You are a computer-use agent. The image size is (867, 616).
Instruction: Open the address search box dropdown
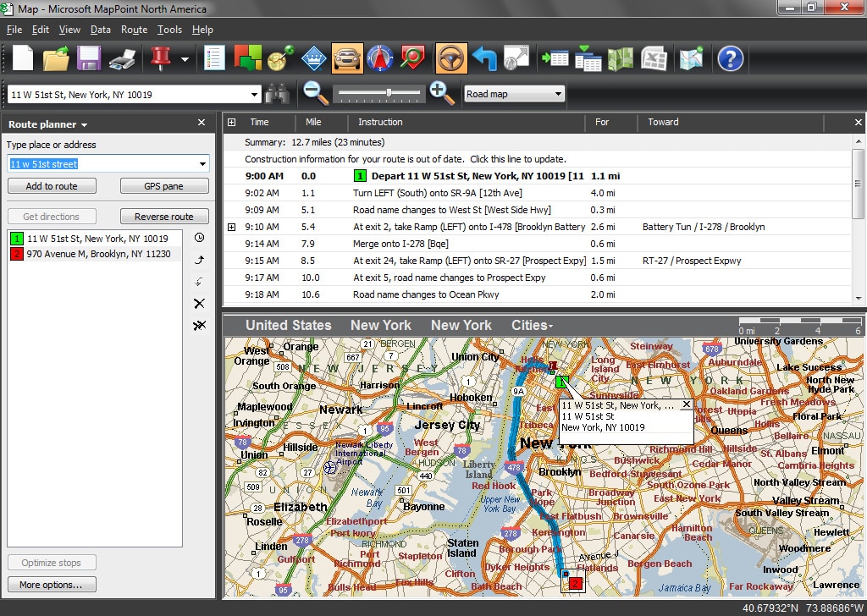254,95
